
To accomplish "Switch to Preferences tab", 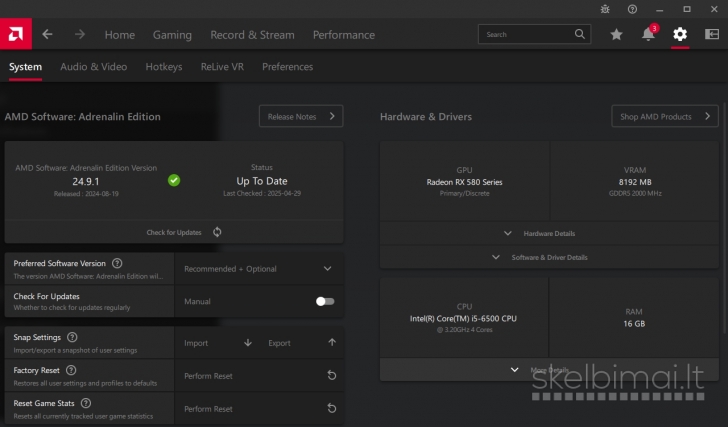I will pos(287,67).
